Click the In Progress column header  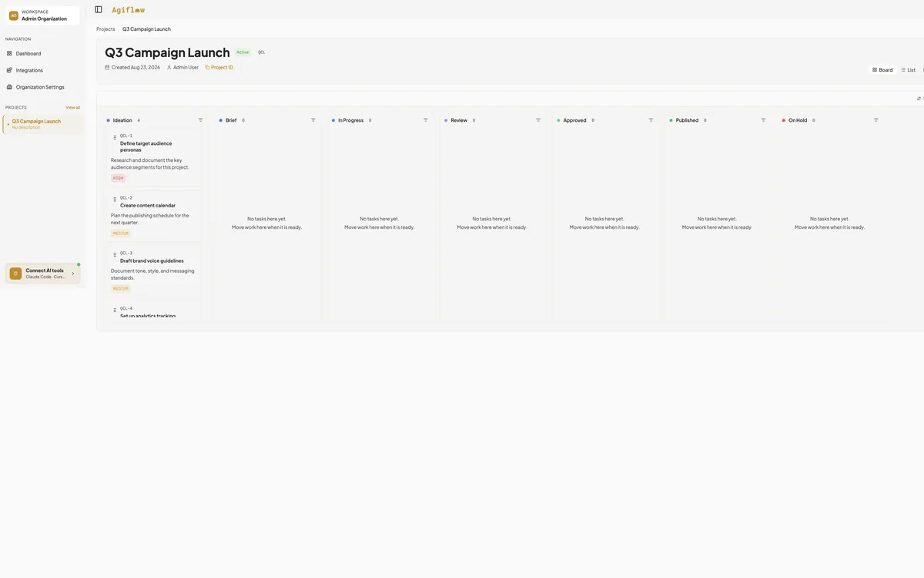click(x=350, y=120)
